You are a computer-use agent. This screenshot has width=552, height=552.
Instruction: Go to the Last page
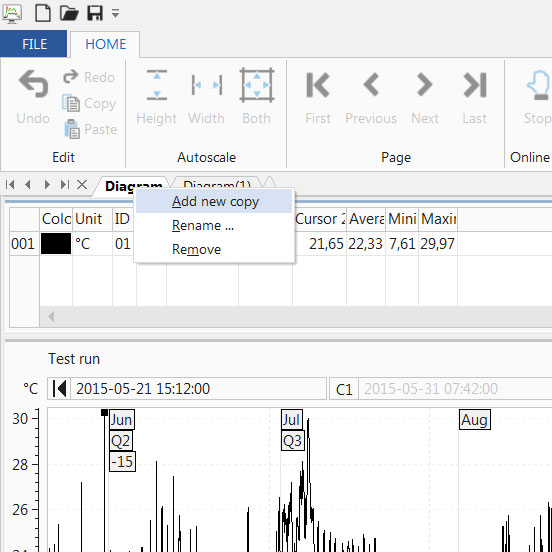click(x=475, y=97)
